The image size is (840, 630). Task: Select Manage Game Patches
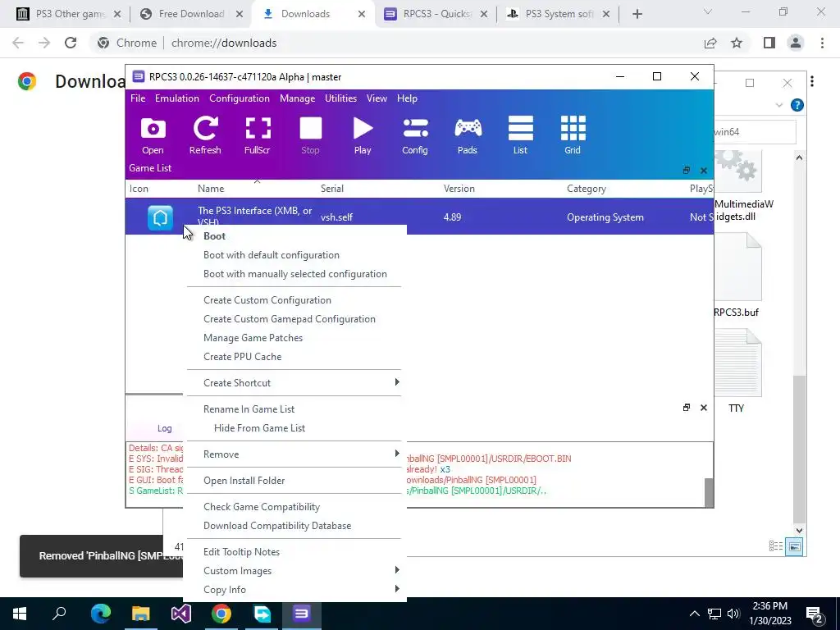[x=294, y=337]
